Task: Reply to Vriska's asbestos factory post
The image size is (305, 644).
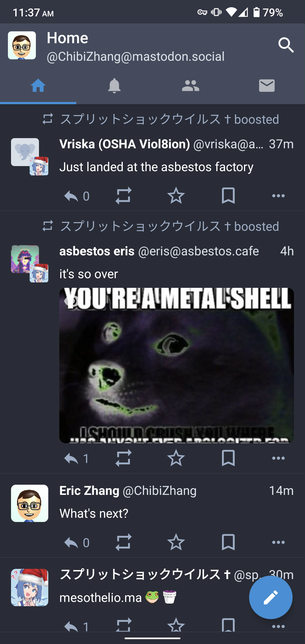Action: click(71, 196)
